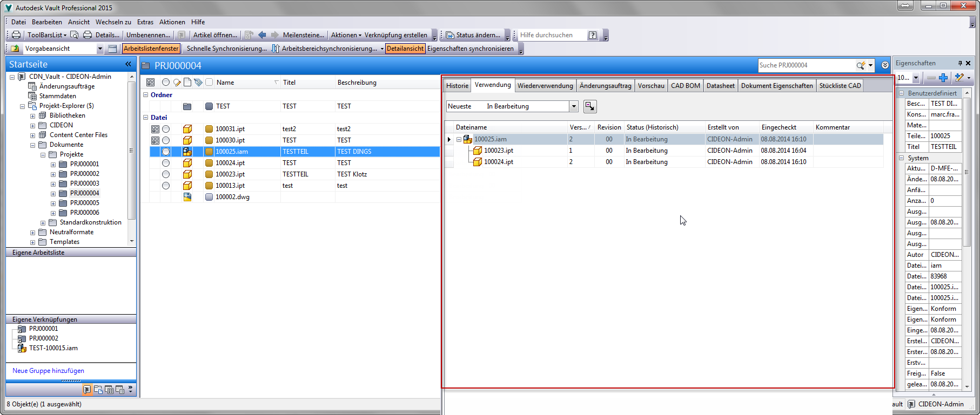Click the pencil-circle column header icon
Image resolution: width=980 pixels, height=415 pixels.
(177, 83)
